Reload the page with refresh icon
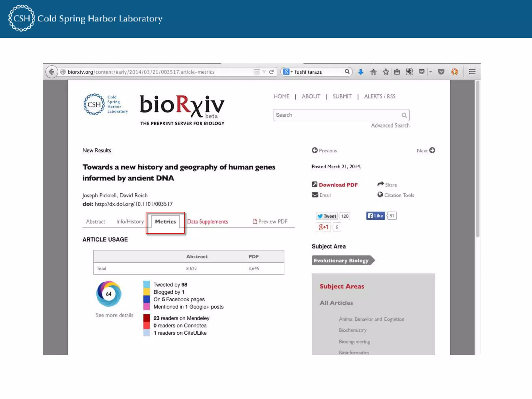The width and height of the screenshot is (532, 399). coord(271,72)
